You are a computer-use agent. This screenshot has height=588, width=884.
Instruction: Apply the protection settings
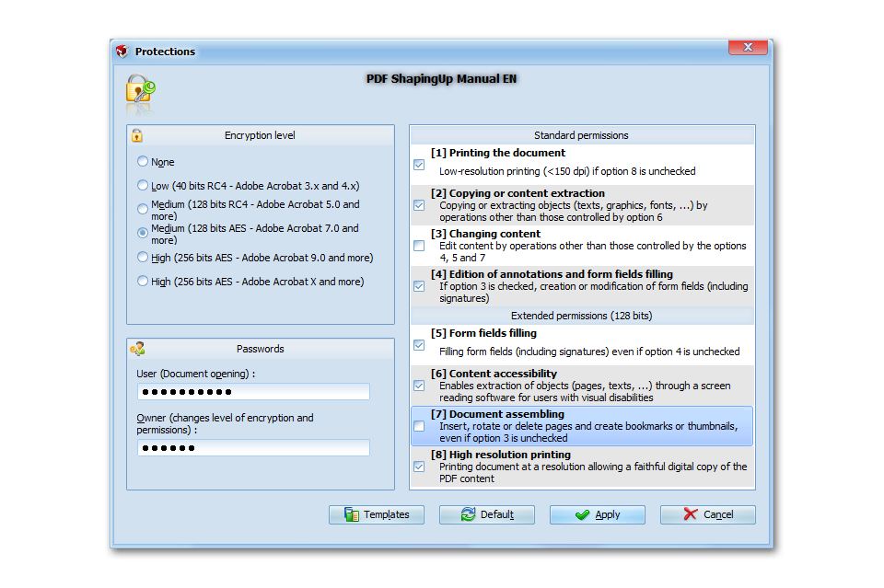(598, 514)
